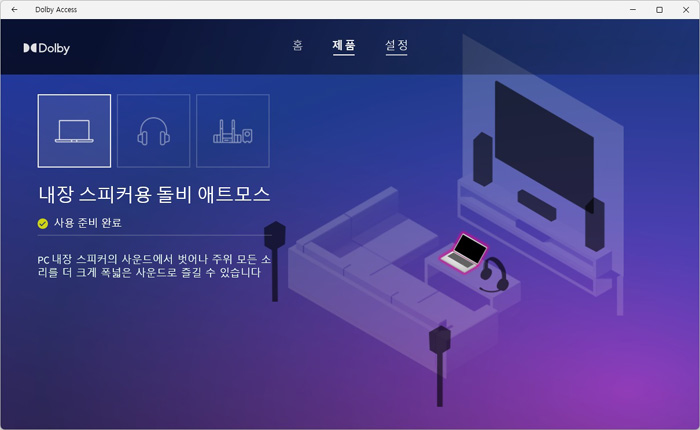Minimize the Dolby Access window
Image resolution: width=700 pixels, height=430 pixels.
pos(633,9)
